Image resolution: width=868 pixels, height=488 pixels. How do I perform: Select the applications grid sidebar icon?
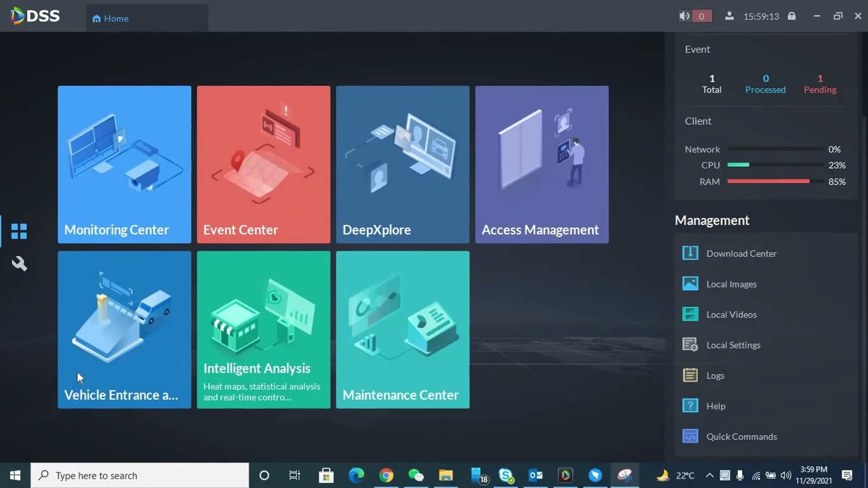tap(19, 231)
